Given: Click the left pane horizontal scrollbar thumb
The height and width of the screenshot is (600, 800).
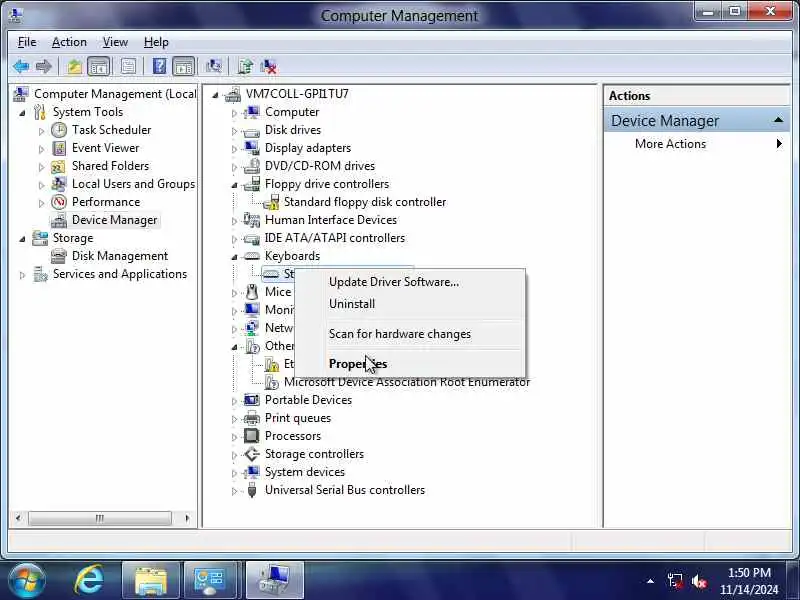Looking at the screenshot, I should (x=99, y=518).
